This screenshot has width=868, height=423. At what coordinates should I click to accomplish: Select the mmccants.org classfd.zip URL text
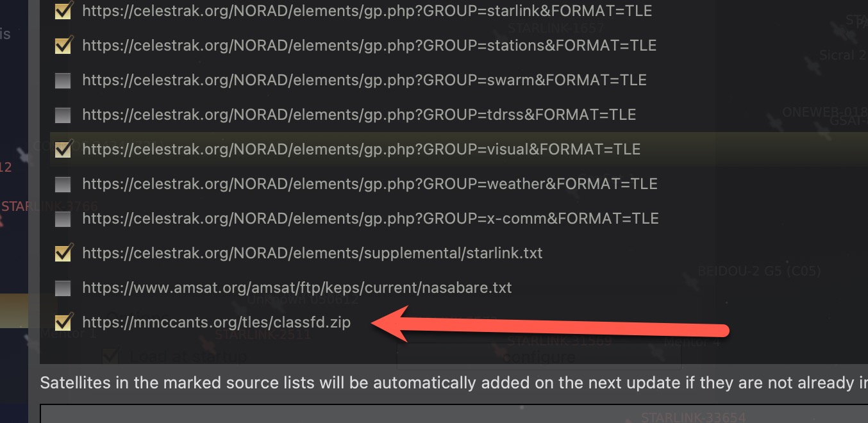[x=217, y=323]
